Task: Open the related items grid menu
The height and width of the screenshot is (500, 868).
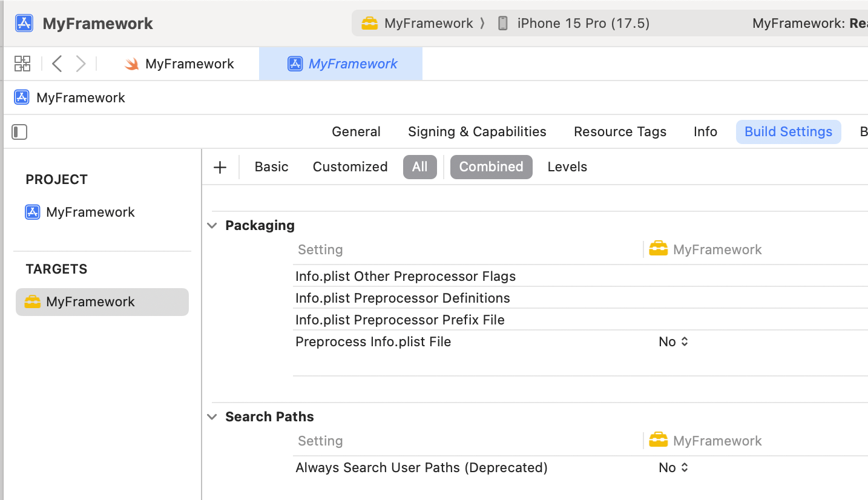Action: (x=22, y=64)
